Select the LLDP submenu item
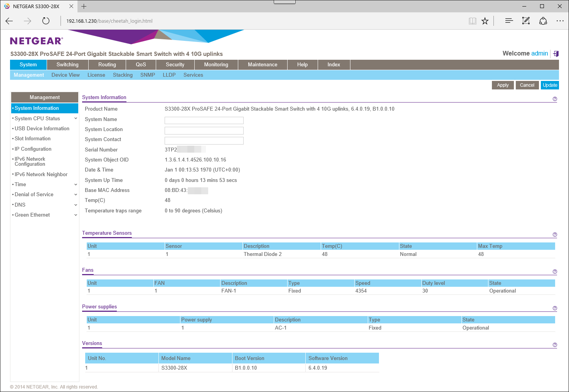This screenshot has height=392, width=569. pos(169,75)
